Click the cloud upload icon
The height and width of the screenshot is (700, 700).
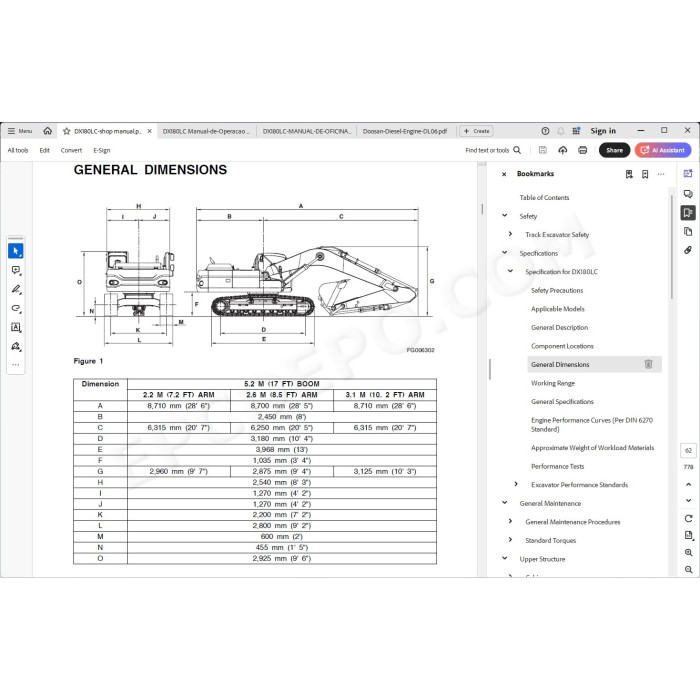[562, 150]
